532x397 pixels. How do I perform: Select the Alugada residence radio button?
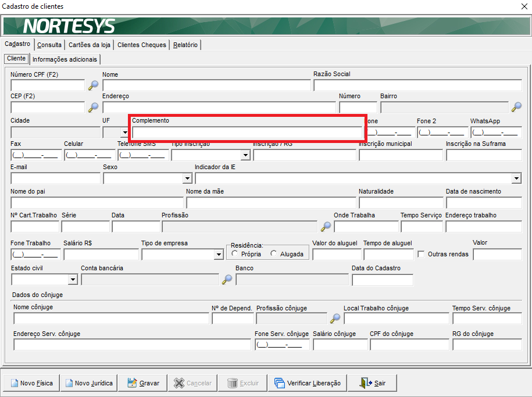(x=273, y=253)
